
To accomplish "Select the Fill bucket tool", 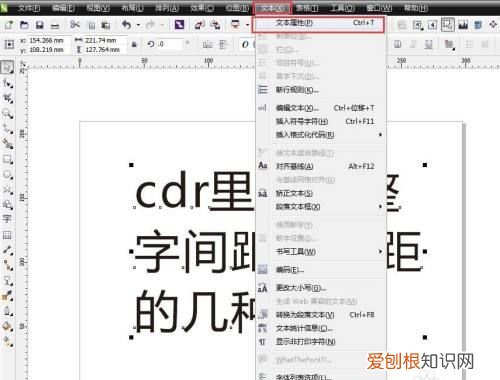I will tap(7, 326).
